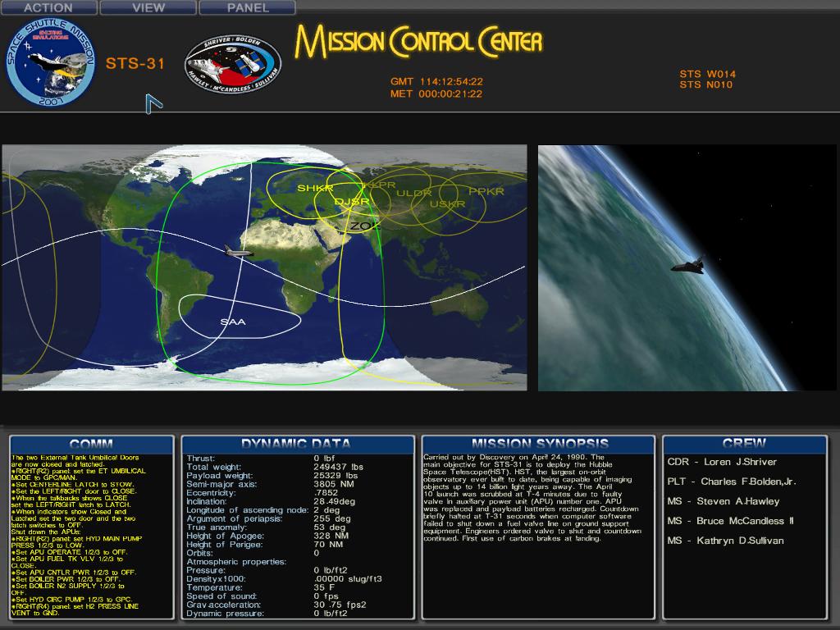840x630 pixels.
Task: Click the Temperature value 35 F
Action: (325, 587)
